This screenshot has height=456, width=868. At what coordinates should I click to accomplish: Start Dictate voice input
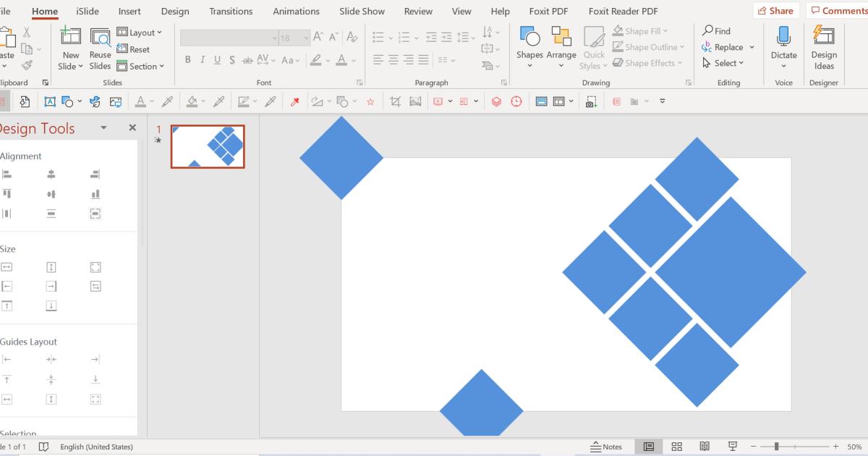coord(783,38)
